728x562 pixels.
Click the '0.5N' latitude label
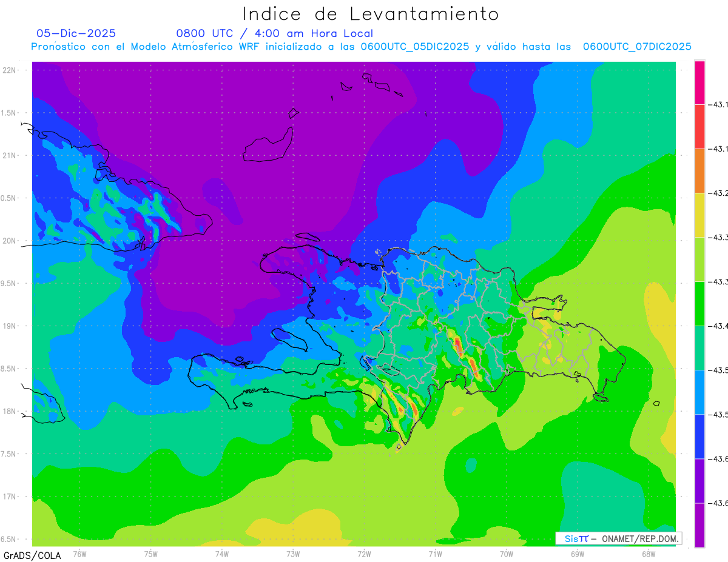click(9, 198)
